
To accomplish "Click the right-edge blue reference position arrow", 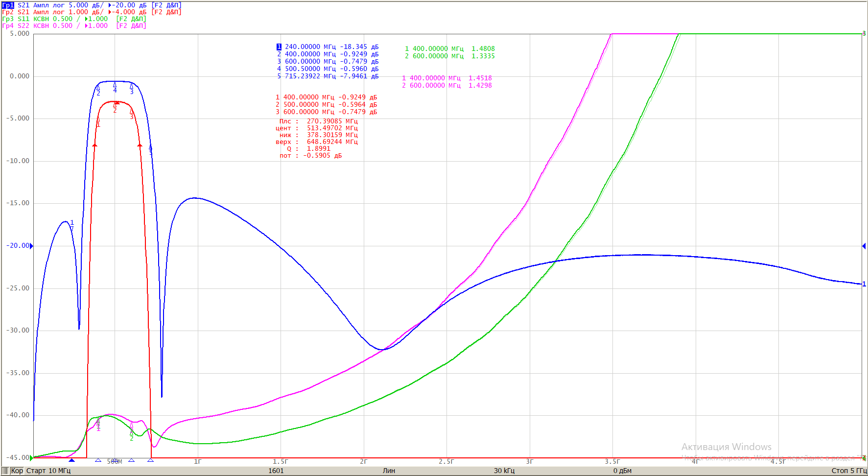I will [864, 246].
